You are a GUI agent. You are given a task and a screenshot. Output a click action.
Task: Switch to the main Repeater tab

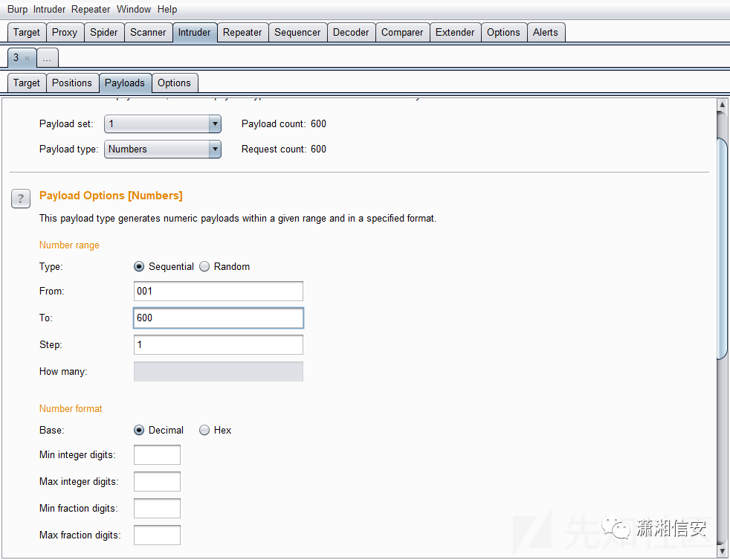coord(242,33)
